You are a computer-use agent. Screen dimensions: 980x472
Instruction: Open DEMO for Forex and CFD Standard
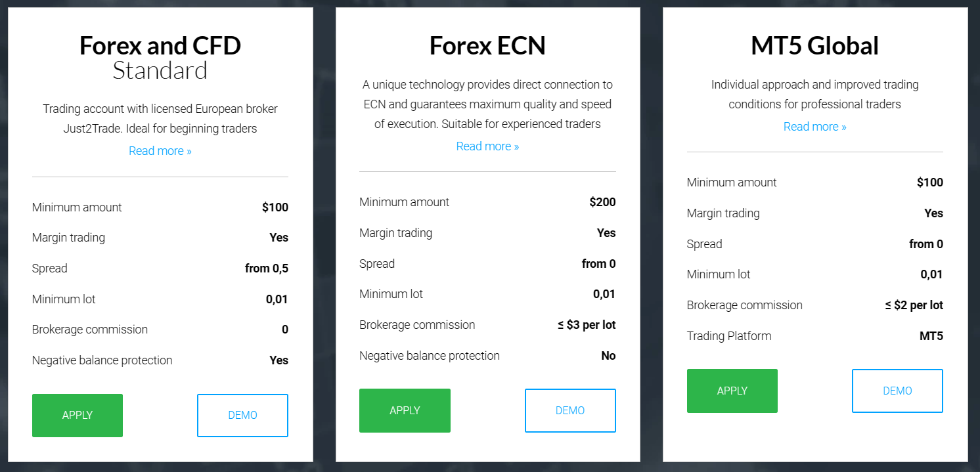click(242, 415)
